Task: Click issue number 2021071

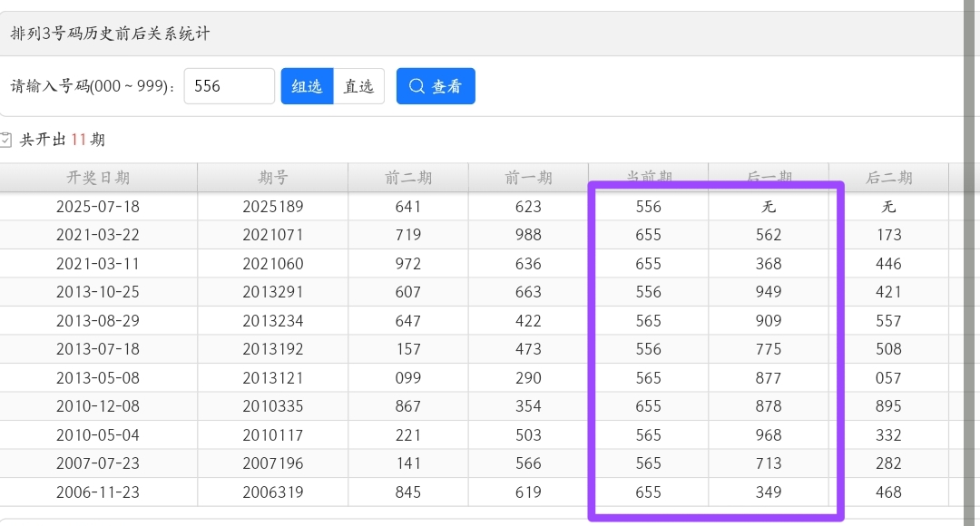Action: pos(273,235)
